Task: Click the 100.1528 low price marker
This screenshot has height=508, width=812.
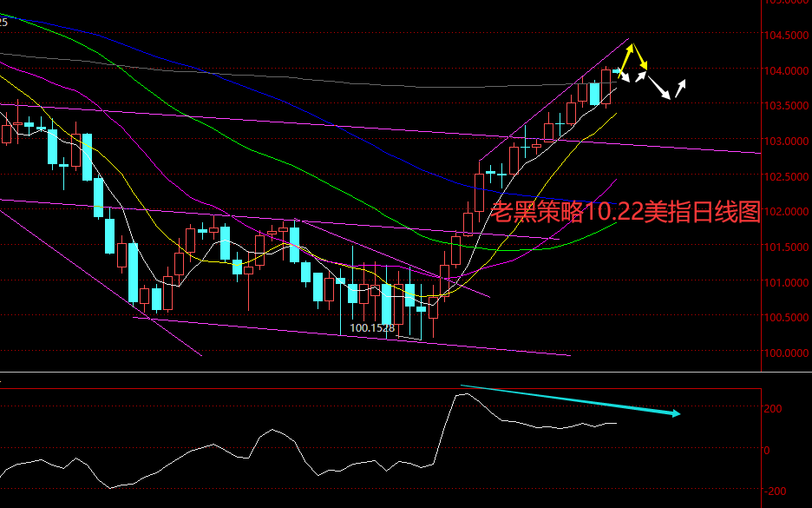Action: [x=372, y=328]
